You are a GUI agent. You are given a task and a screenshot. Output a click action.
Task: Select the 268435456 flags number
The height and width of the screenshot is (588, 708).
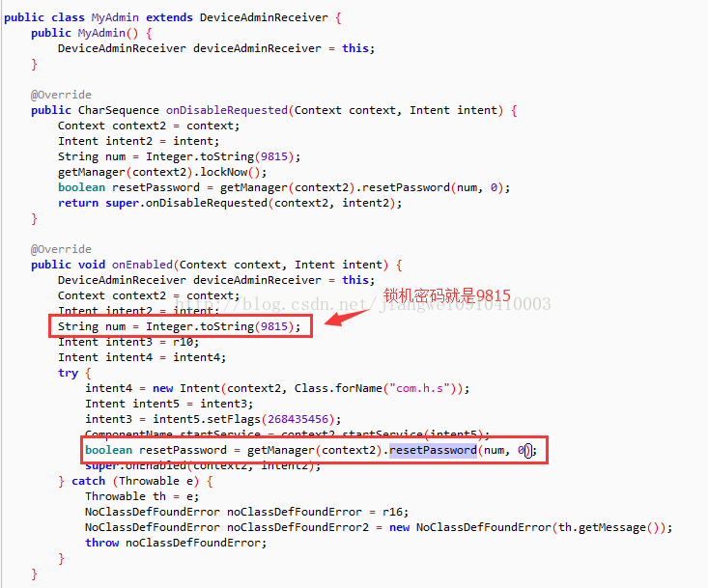tap(297, 419)
